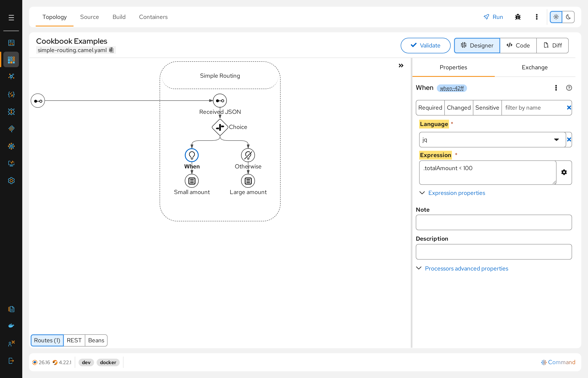Select the projects grid icon in sidebar
This screenshot has height=378, width=588.
(11, 60)
